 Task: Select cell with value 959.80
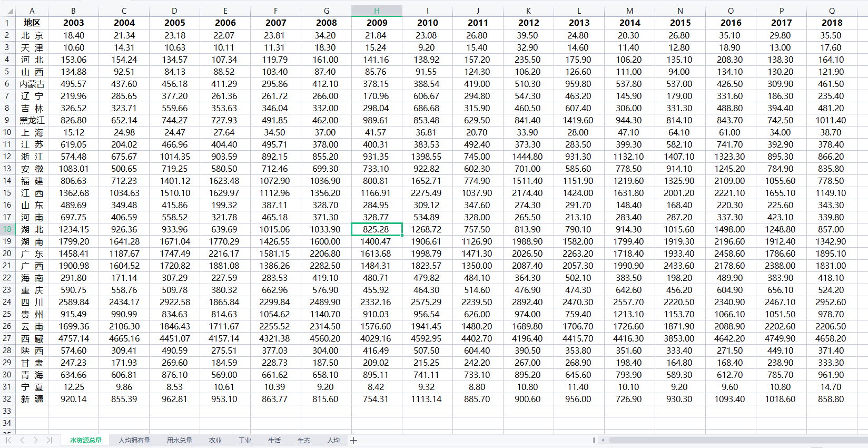(x=579, y=84)
